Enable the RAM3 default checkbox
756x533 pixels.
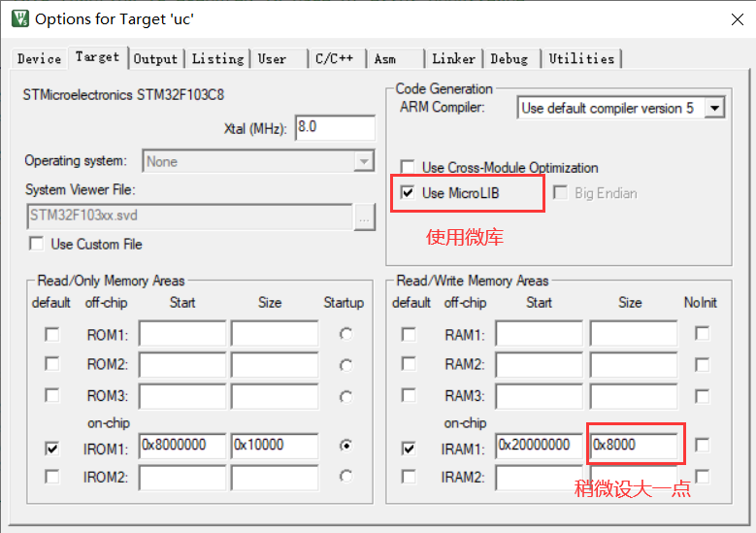(409, 395)
